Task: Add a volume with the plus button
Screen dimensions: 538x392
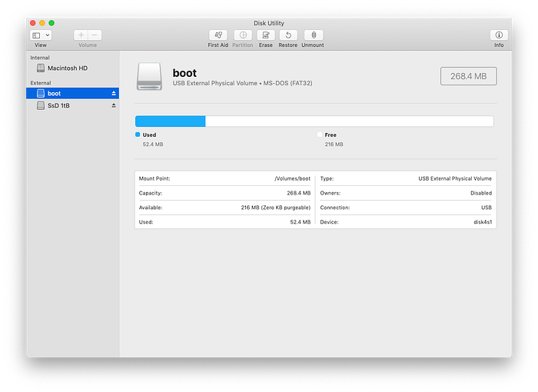Action: click(x=81, y=35)
